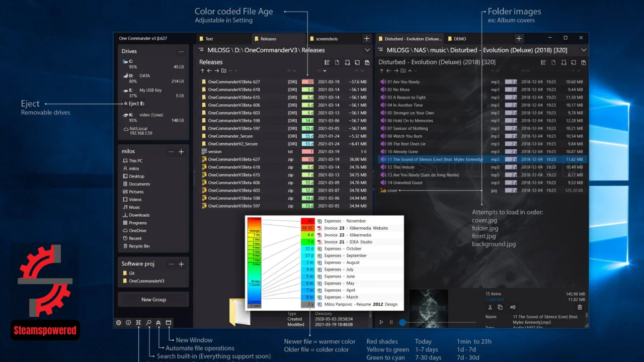Screen dimensions: 644x362
Task: Change view layout in Disturbed pane toolbar
Action: (543, 62)
